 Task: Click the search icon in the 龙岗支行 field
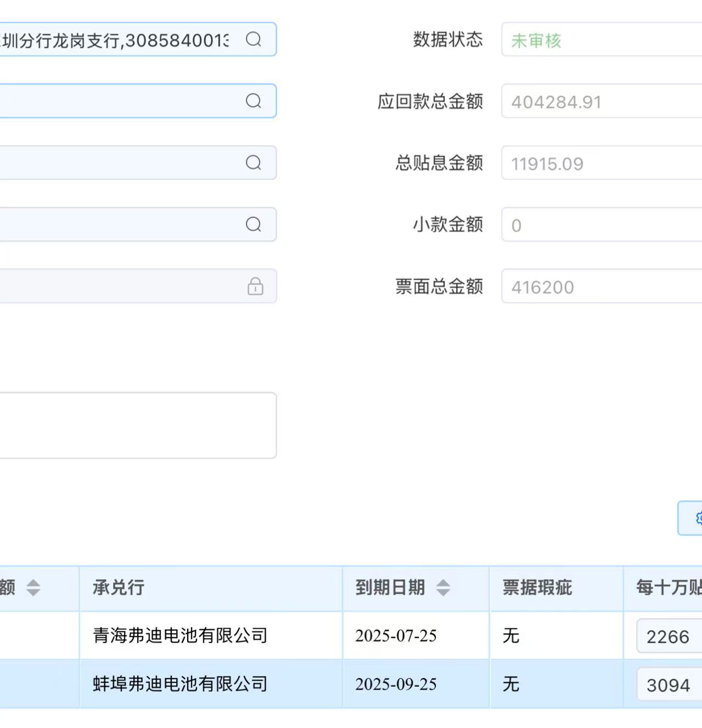(x=253, y=39)
